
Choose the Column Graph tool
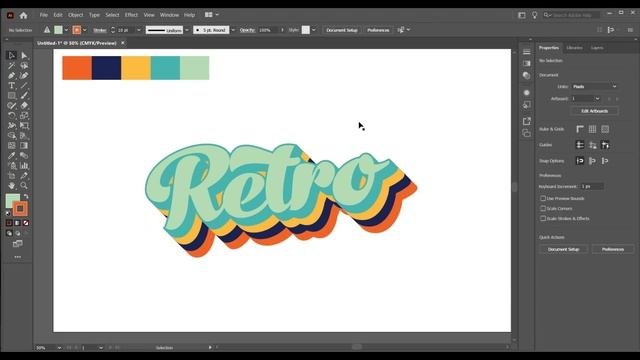click(24, 166)
